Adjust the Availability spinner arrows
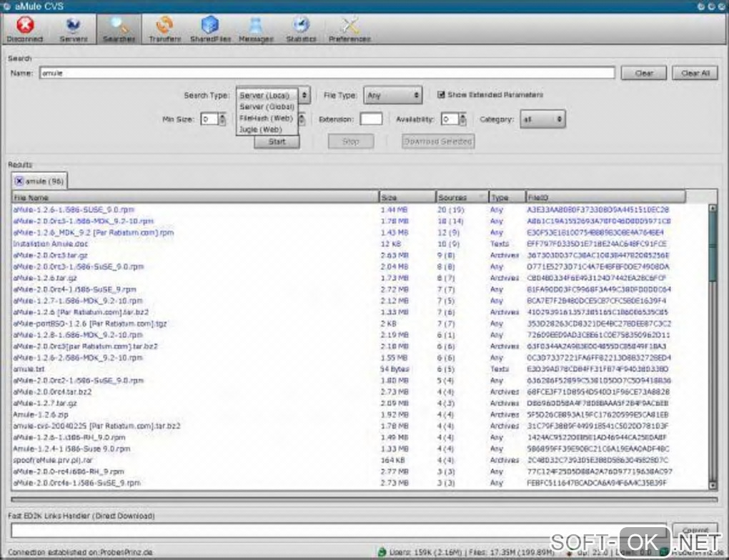Image resolution: width=729 pixels, height=560 pixels. pos(462,119)
